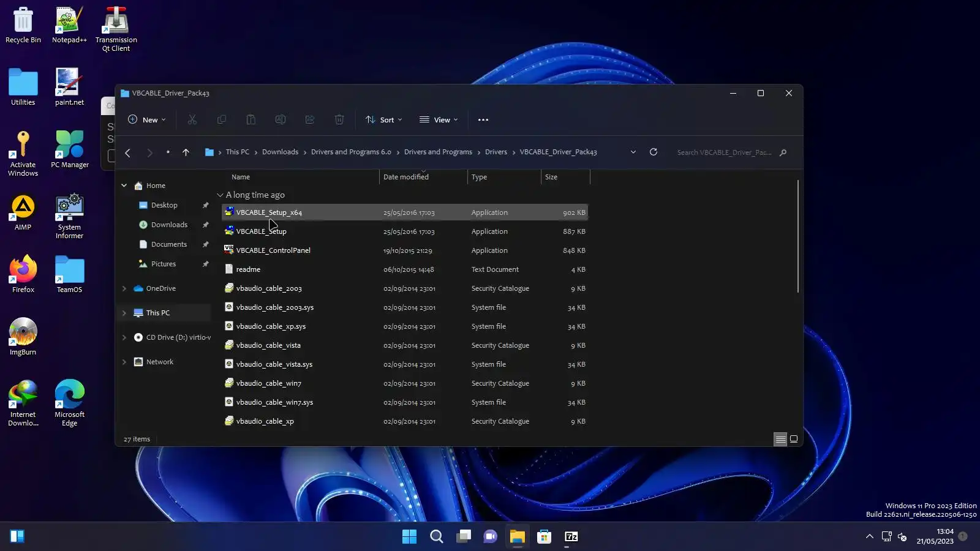Open Network in the navigation pane
This screenshot has height=551, width=980.
pyautogui.click(x=160, y=362)
